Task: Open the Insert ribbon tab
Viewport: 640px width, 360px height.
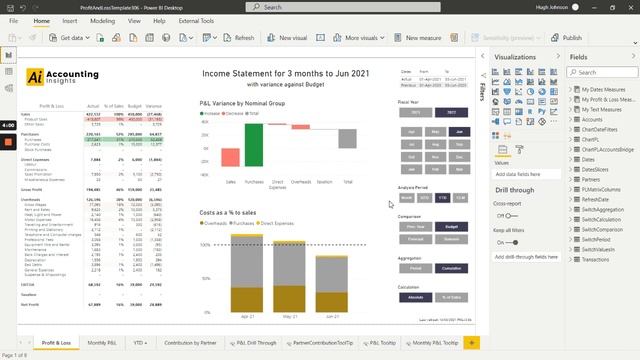Action: 70,21
